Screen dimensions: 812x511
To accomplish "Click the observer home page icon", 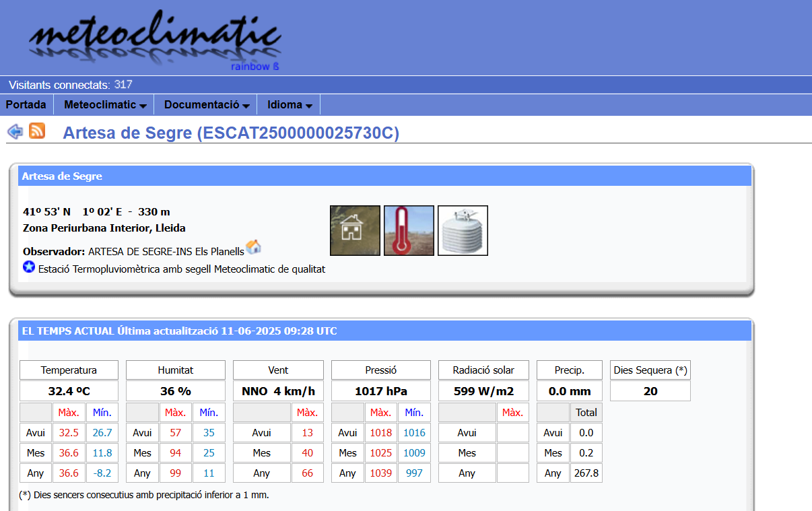I will 254,247.
